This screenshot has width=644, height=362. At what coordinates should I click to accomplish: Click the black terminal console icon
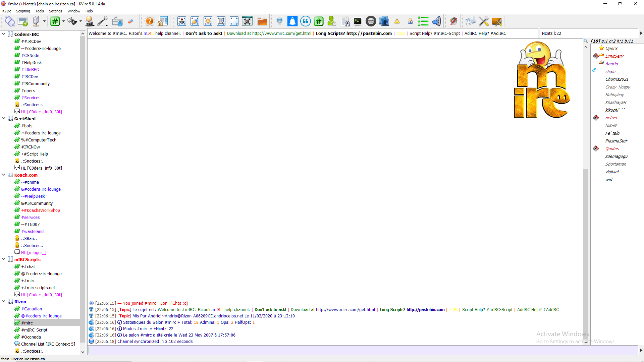(358, 21)
